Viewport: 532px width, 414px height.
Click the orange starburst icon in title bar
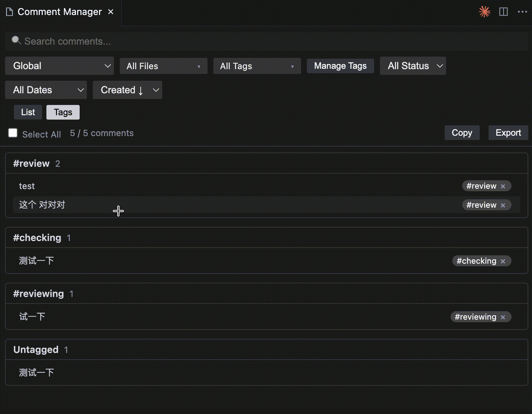(x=484, y=12)
